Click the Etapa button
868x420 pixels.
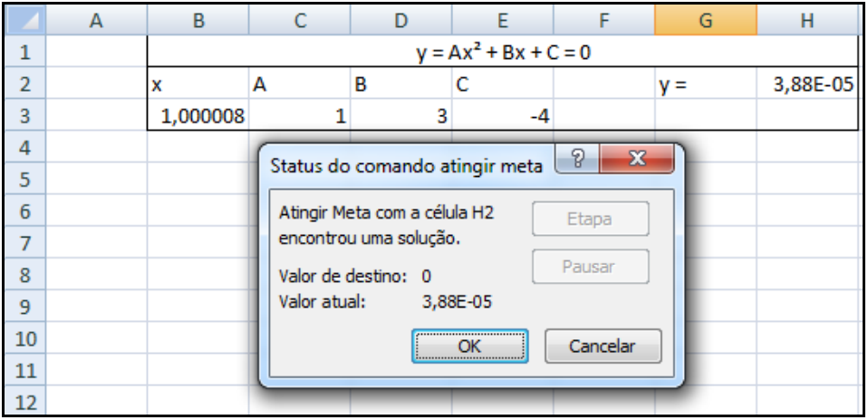tap(590, 219)
